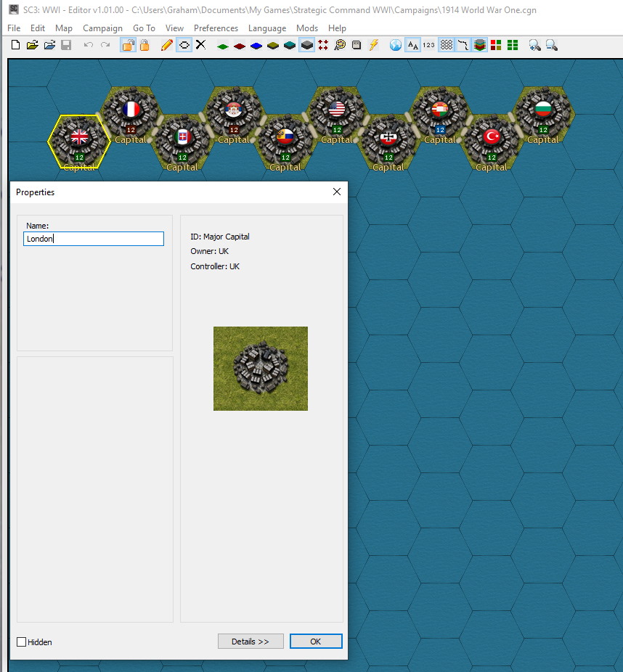The height and width of the screenshot is (672, 623).
Task: Open the View menu
Action: pyautogui.click(x=174, y=28)
